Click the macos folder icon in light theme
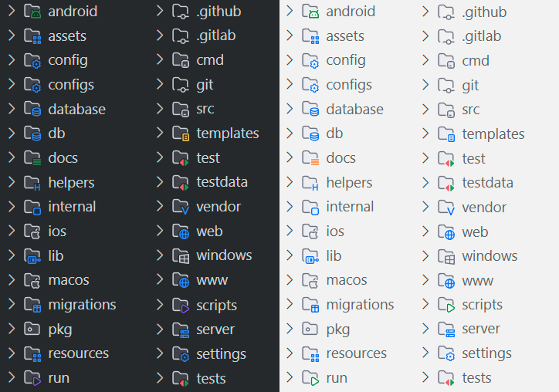This screenshot has height=392, width=559. (310, 280)
